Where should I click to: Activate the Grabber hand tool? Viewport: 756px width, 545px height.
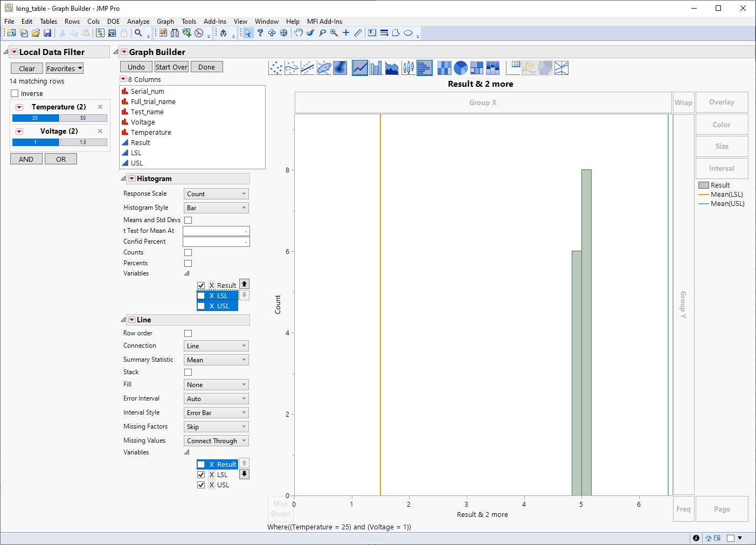pos(299,33)
